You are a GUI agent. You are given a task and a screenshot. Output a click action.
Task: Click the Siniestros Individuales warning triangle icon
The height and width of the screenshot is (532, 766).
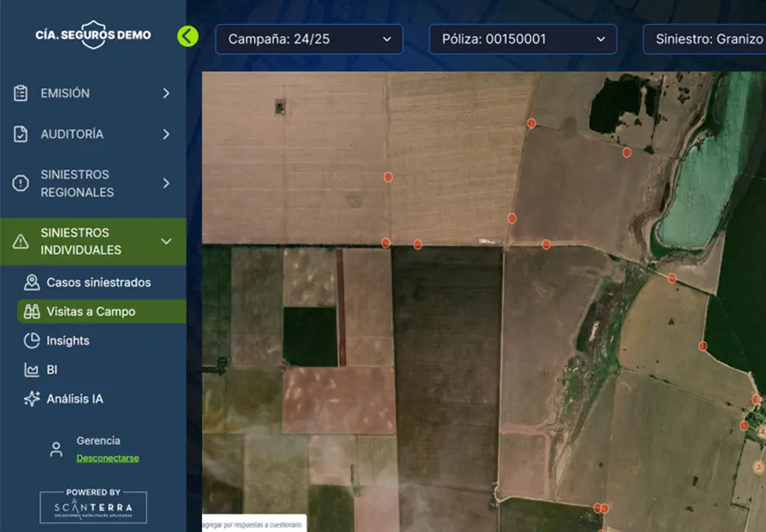click(21, 241)
